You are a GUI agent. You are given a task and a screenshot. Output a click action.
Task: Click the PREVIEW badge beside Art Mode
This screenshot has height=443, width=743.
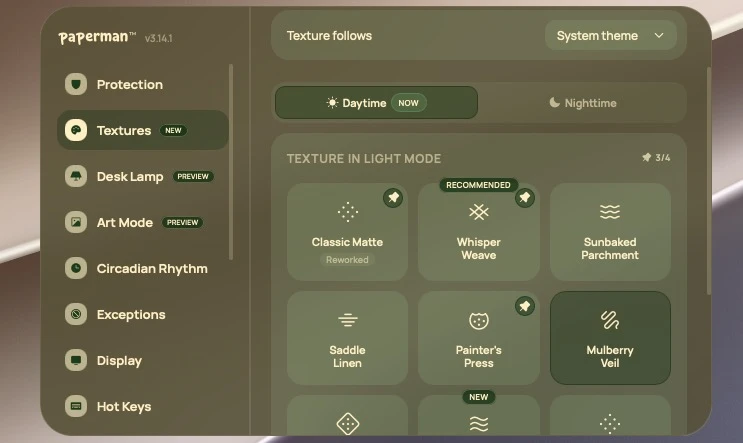(182, 222)
